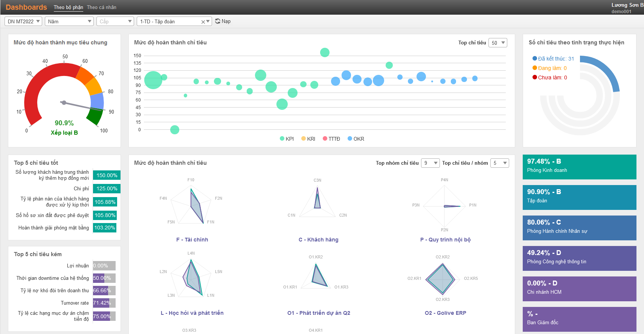Toggle the OKR legend marker

pos(350,138)
